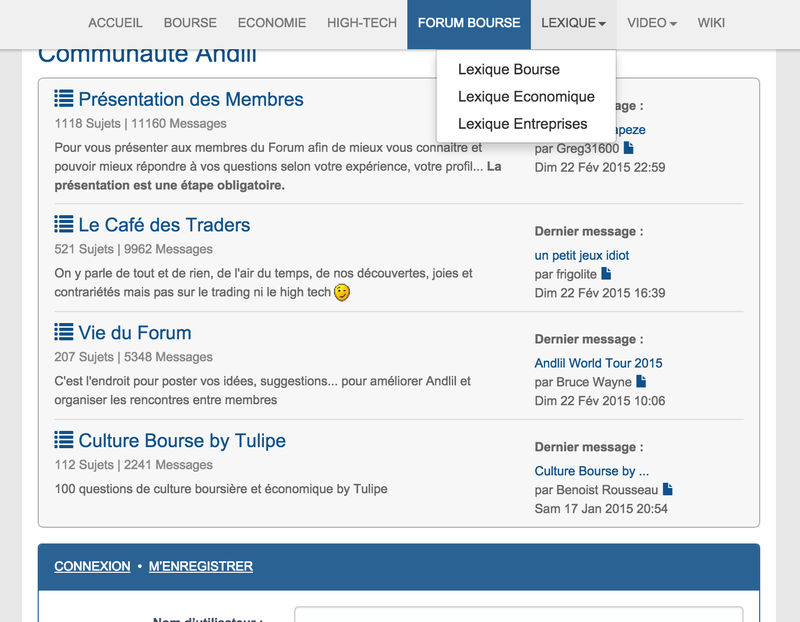Click the list icon beside Présentation des Membres
The image size is (800, 622).
coord(64,98)
